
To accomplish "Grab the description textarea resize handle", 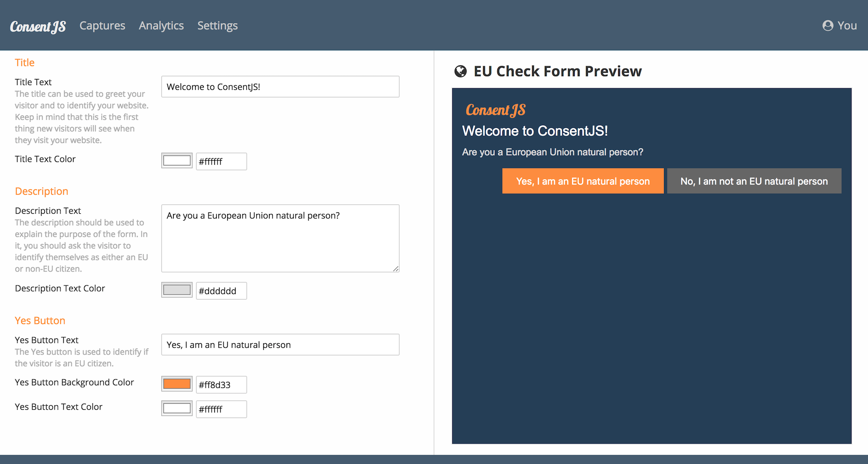I will pos(396,269).
